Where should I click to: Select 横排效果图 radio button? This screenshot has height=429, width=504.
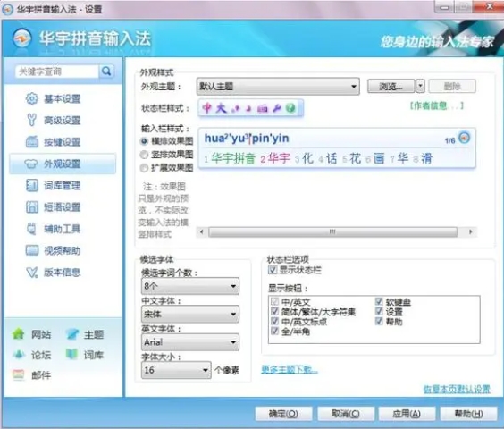click(144, 141)
